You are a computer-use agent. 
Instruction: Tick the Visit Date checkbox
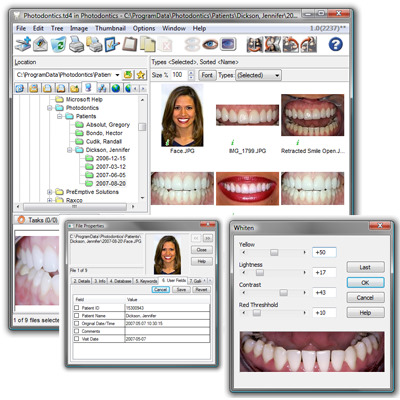pos(77,339)
